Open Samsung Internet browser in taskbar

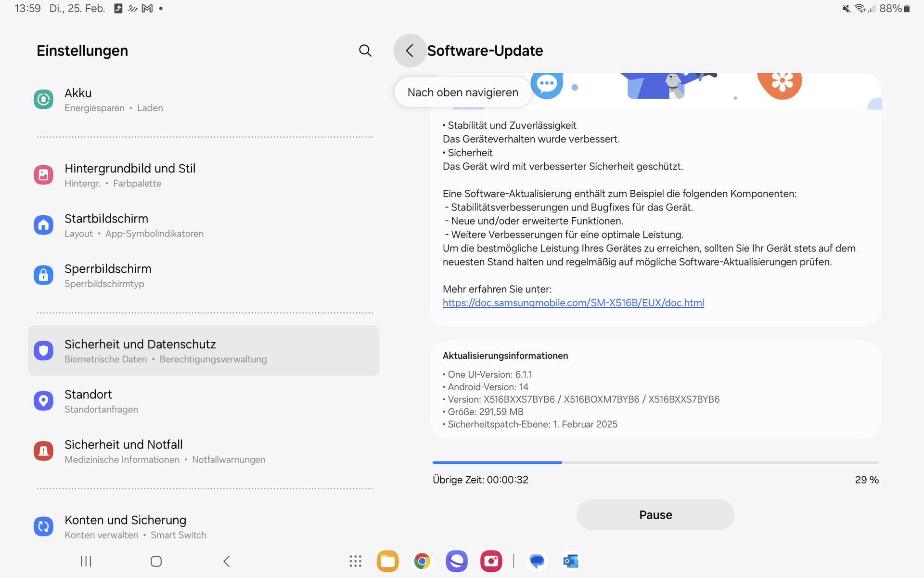click(456, 561)
